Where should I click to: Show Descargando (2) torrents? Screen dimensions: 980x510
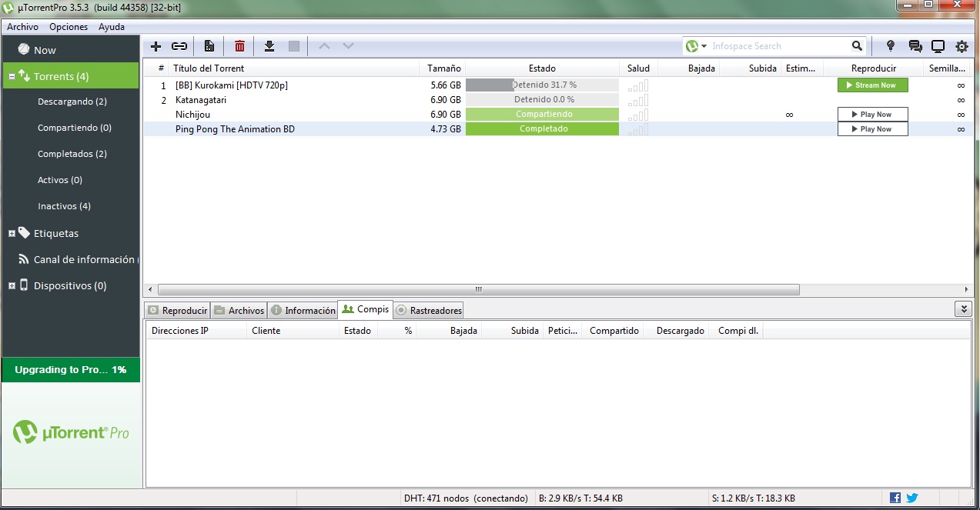(x=72, y=102)
